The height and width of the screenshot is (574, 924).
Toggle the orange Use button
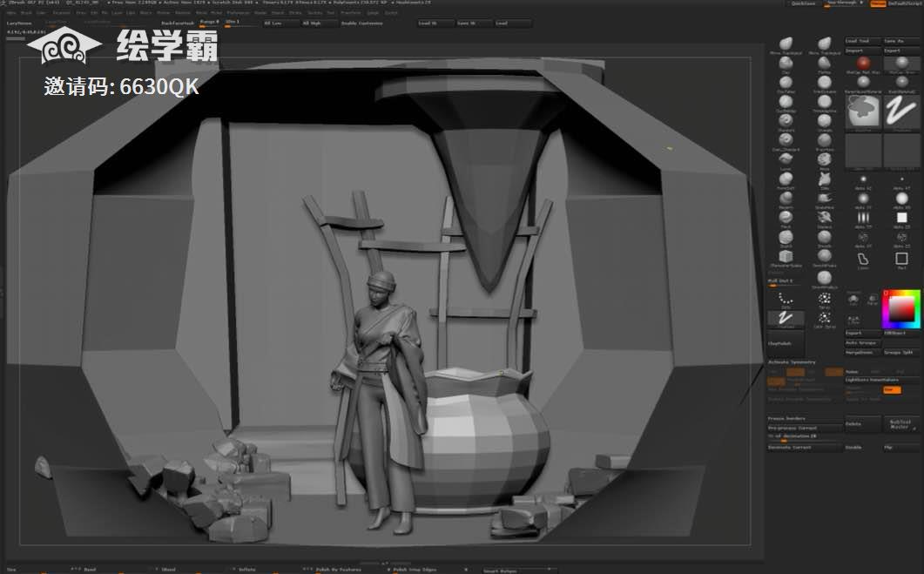coord(892,390)
